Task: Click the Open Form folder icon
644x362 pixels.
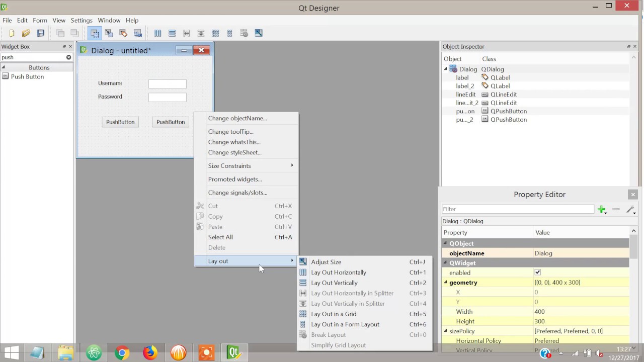Action: click(26, 33)
